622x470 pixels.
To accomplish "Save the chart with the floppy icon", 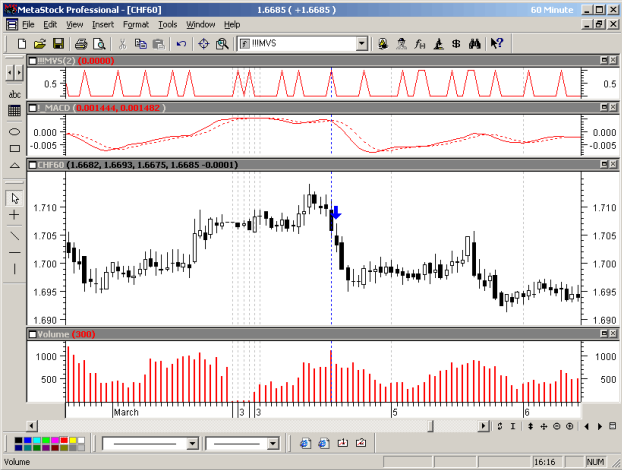I will pyautogui.click(x=58, y=44).
